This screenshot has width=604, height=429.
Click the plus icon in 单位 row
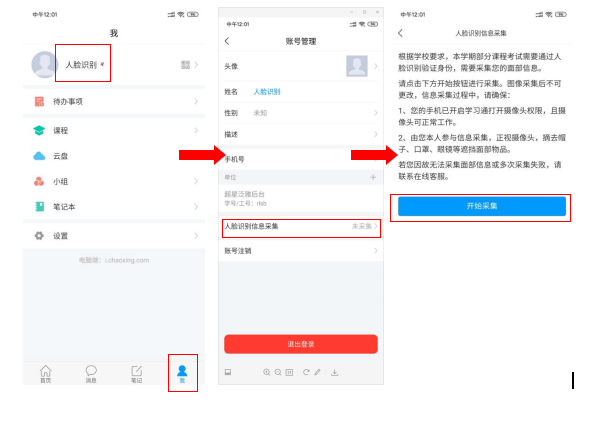pyautogui.click(x=373, y=177)
